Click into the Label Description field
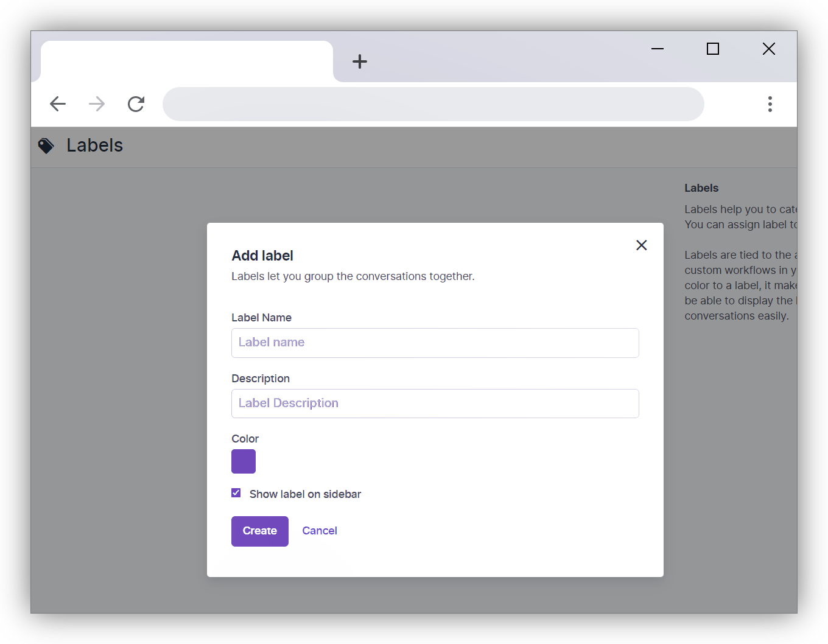The height and width of the screenshot is (644, 828). (435, 404)
